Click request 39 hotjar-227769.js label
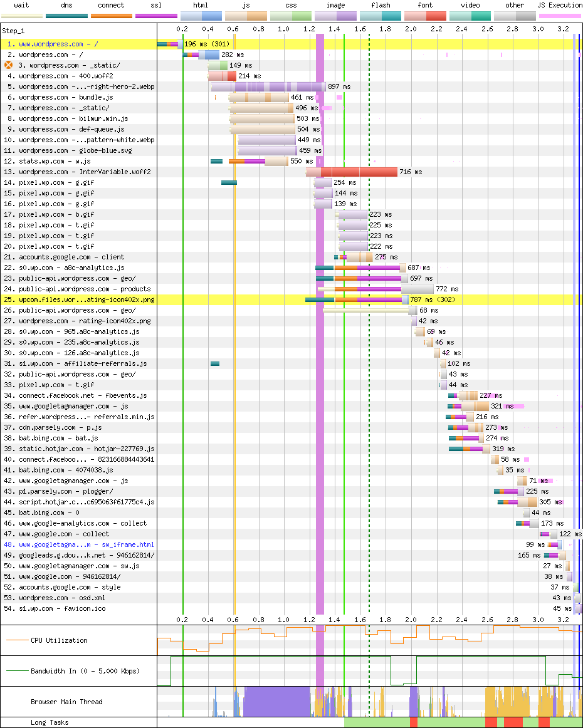 click(x=87, y=449)
